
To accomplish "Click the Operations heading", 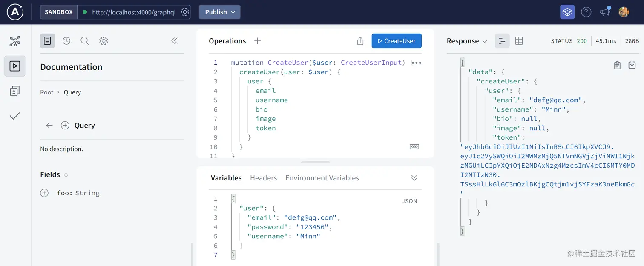I will tap(227, 41).
